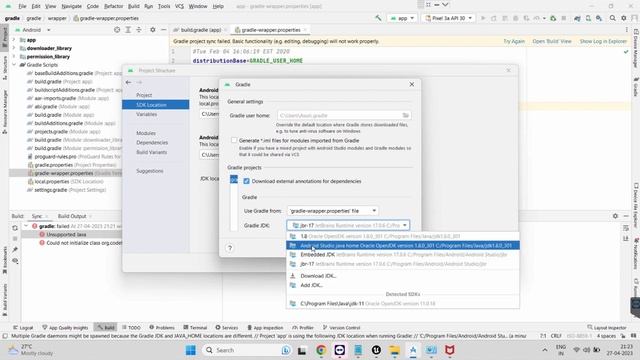Open Search Everywhere magnifier icon

(x=613, y=18)
